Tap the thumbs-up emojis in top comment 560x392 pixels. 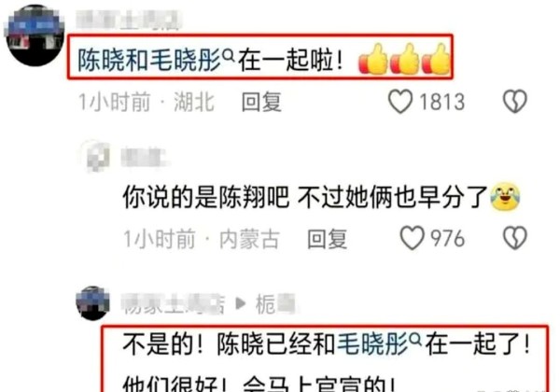405,59
